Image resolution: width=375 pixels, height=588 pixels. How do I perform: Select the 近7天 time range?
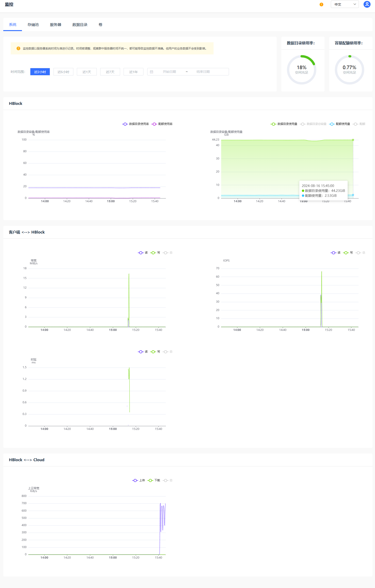[110, 71]
